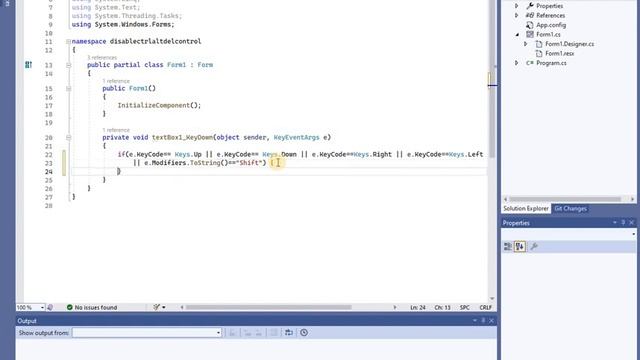Click the green No issues found checkmark
Screen dimensions: 640x360
tap(69, 307)
